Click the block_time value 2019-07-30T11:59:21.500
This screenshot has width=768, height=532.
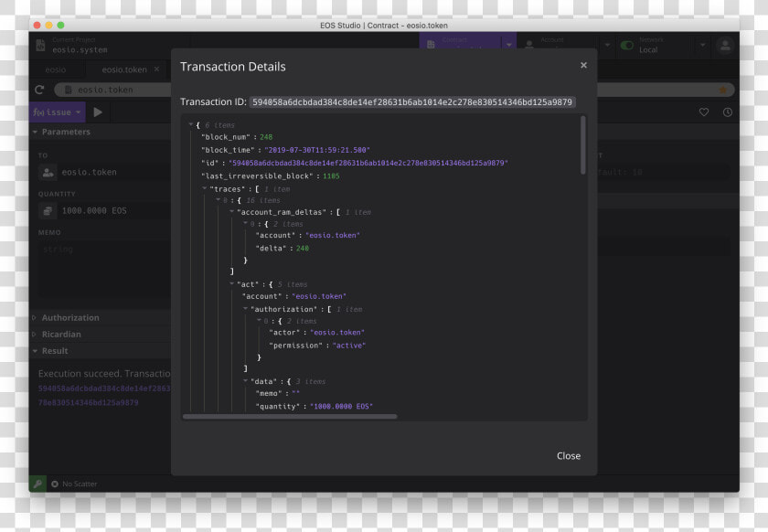[317, 150]
